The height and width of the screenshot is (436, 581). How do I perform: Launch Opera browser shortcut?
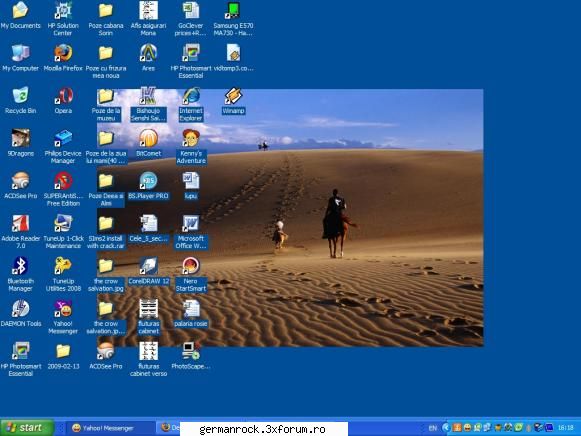63,96
